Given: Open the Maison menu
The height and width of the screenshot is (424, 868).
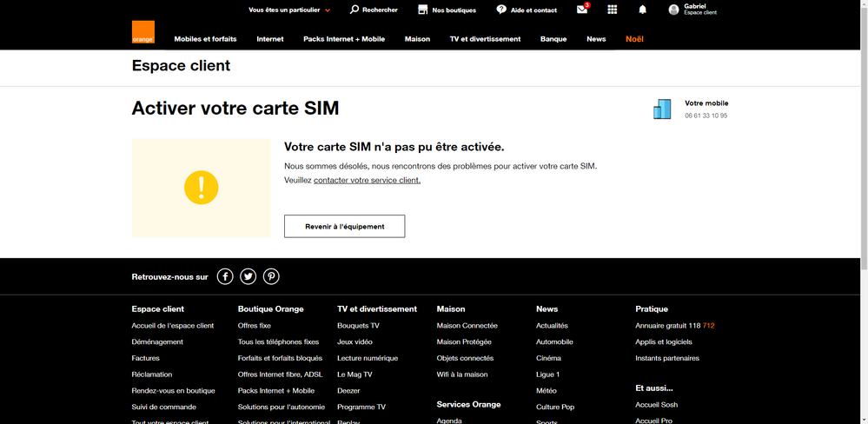Looking at the screenshot, I should point(417,39).
